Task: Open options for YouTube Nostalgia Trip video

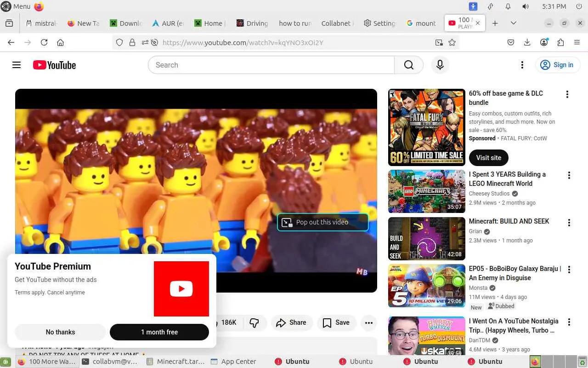Action: pyautogui.click(x=569, y=322)
